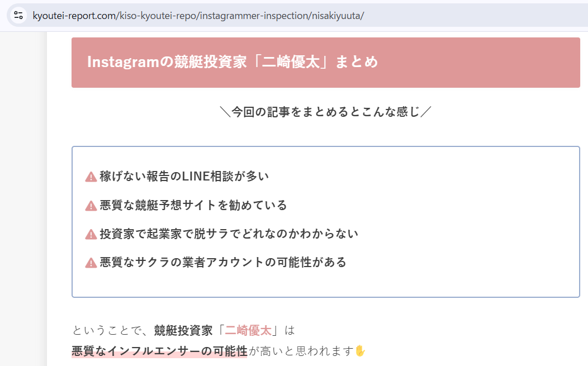Click warning icon beside 投資家で起業家で脱サラ line

(x=91, y=234)
